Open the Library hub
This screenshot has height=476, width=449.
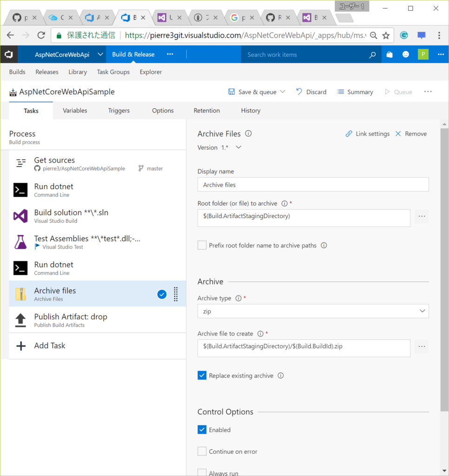pos(78,72)
